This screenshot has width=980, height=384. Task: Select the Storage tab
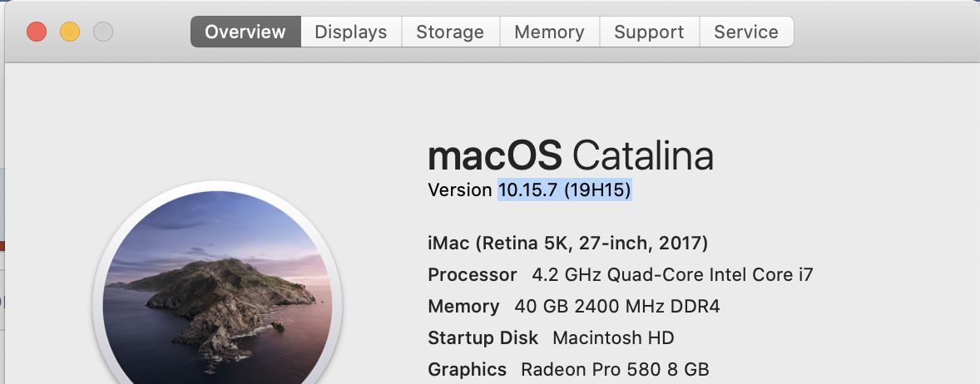pyautogui.click(x=450, y=32)
